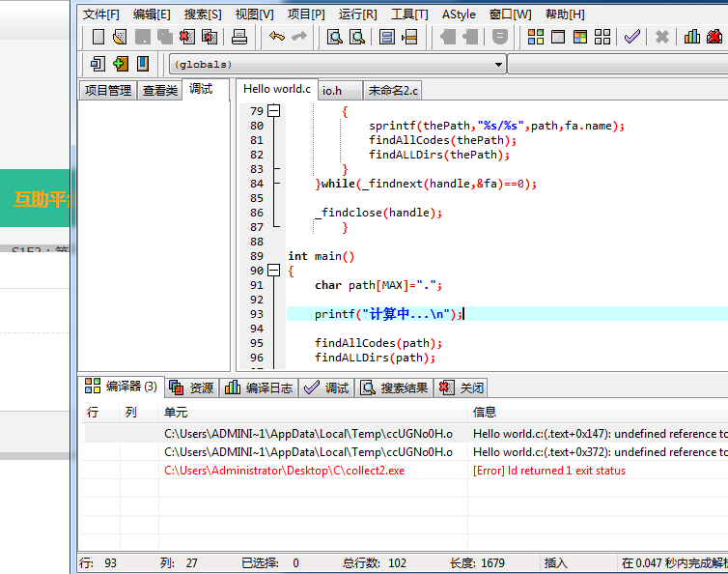Click the Open file icon in toolbar
The image size is (728, 574).
click(120, 37)
